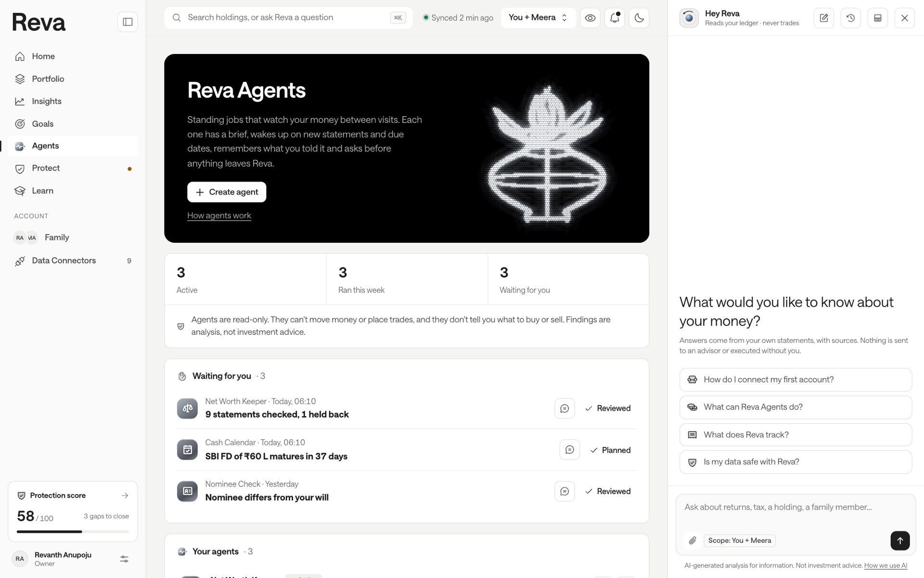Open the calculator icon in the Reva panel
924x578 pixels.
[x=877, y=18]
